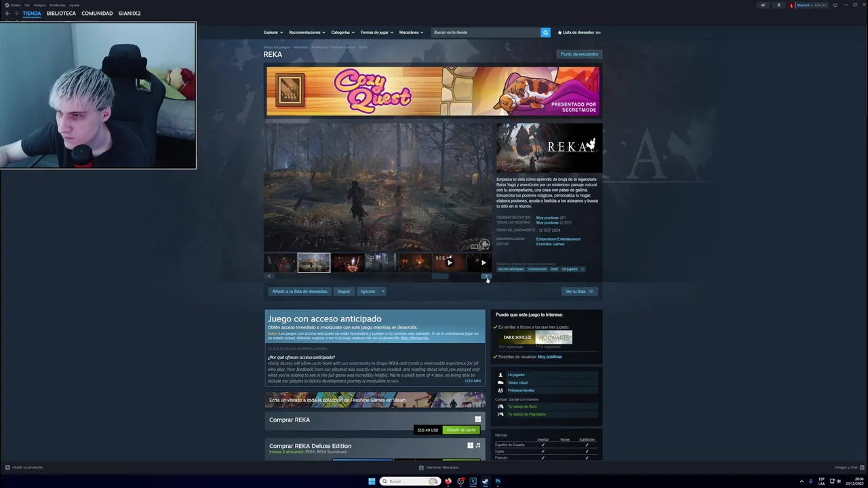868x488 pixels.
Task: Click the Ignorar button
Action: point(368,291)
